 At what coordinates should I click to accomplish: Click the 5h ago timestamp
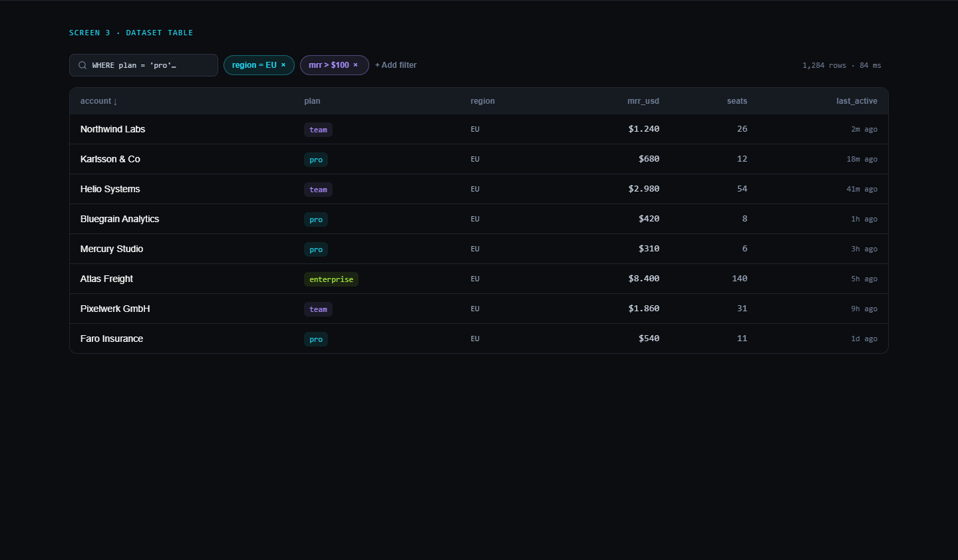[864, 279]
